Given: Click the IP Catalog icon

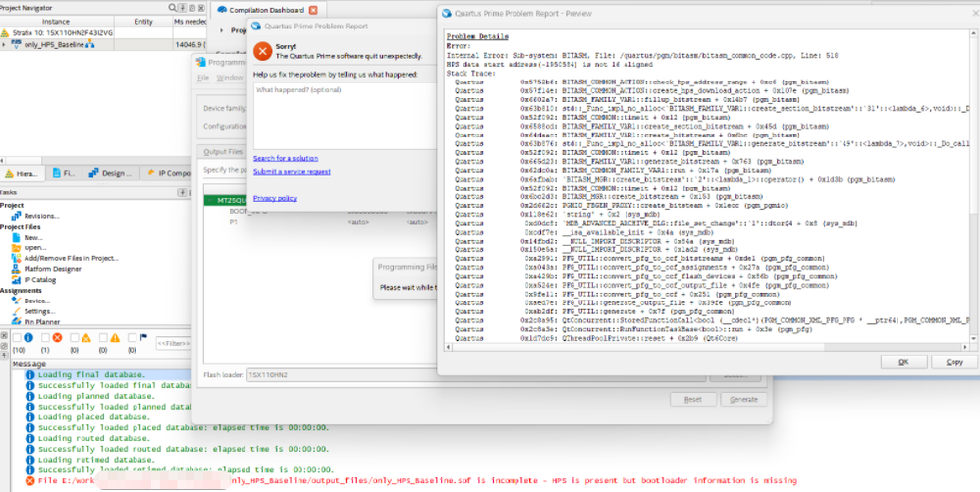Looking at the screenshot, I should [17, 280].
